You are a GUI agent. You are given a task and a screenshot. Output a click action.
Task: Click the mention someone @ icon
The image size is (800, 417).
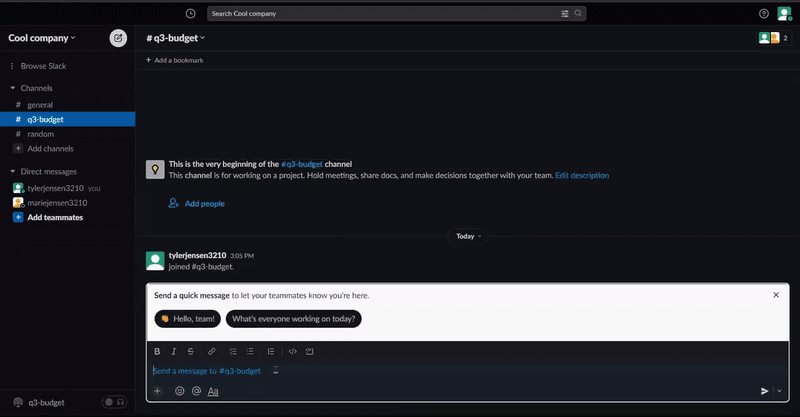coord(196,391)
